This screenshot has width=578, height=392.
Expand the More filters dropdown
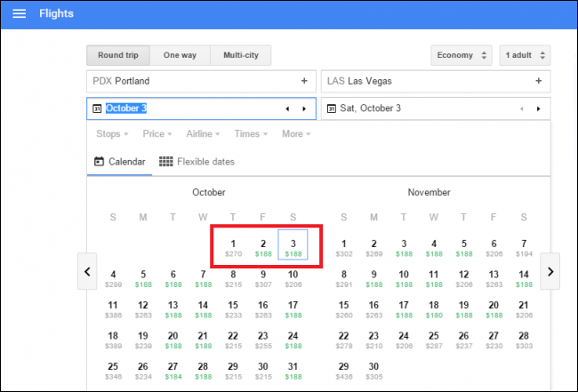(x=296, y=133)
